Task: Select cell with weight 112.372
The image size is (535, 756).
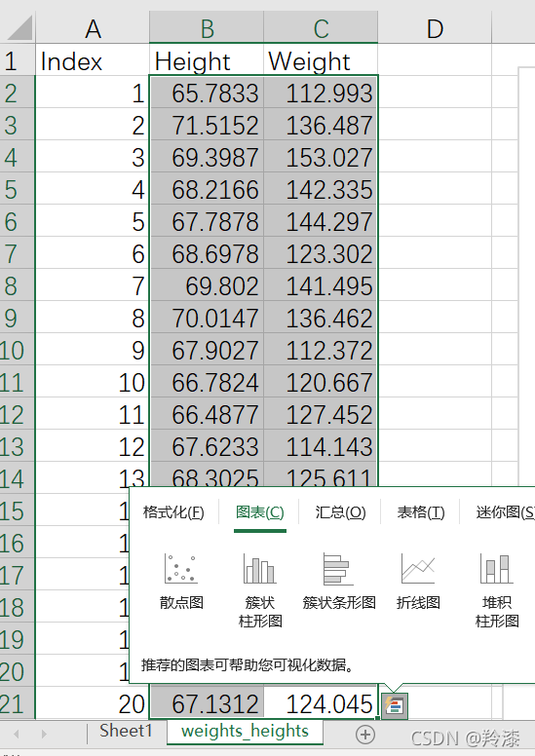Action: pos(321,350)
